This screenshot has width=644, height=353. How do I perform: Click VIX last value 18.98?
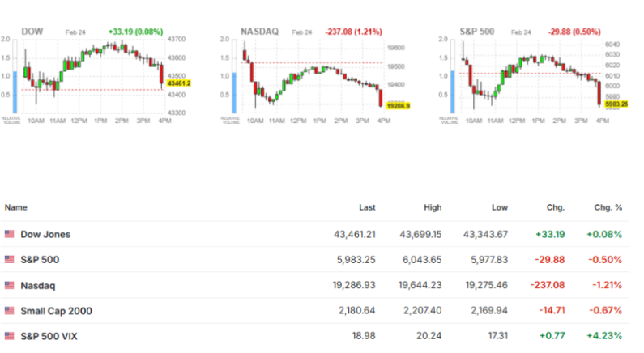(364, 336)
